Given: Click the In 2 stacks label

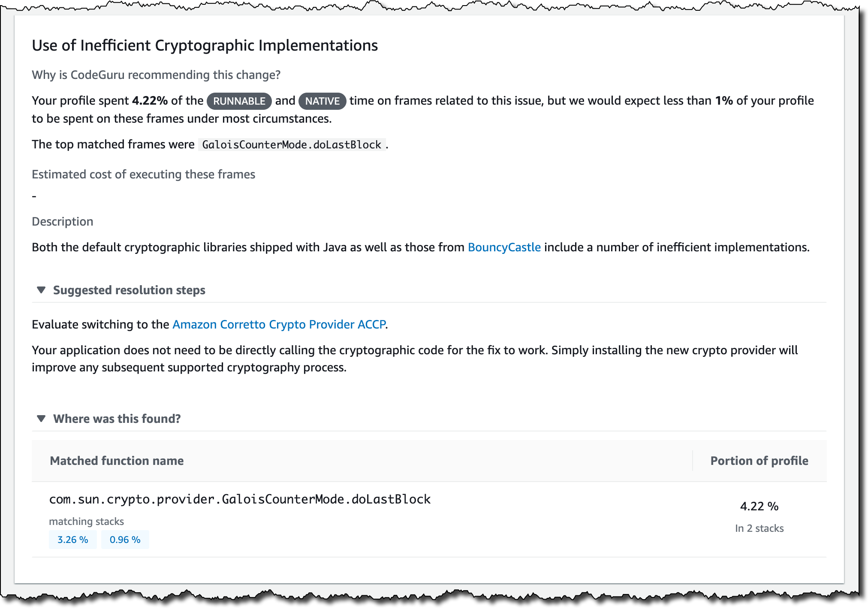Looking at the screenshot, I should point(759,528).
